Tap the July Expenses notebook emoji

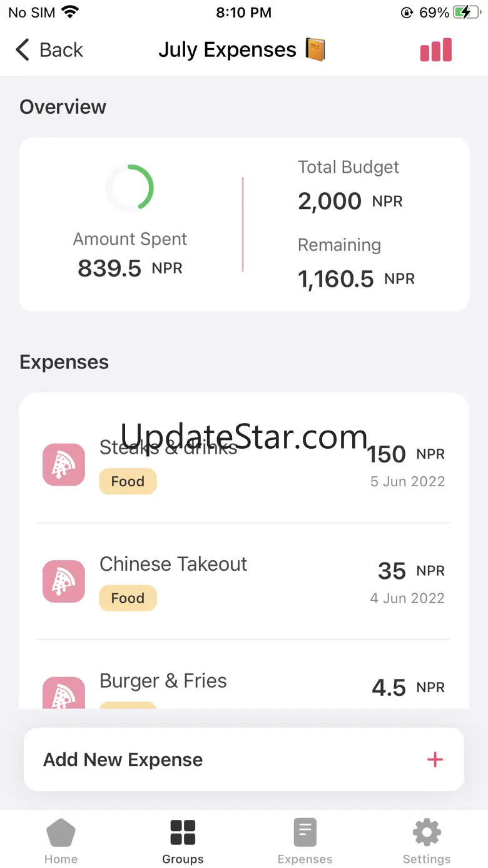coord(315,49)
